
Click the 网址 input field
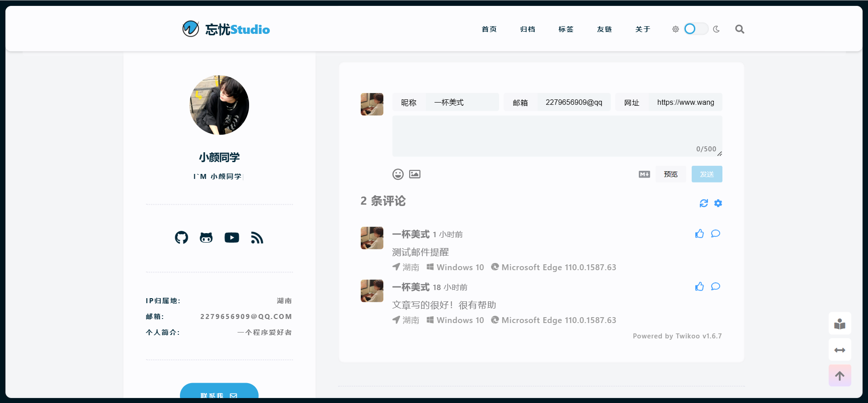685,102
